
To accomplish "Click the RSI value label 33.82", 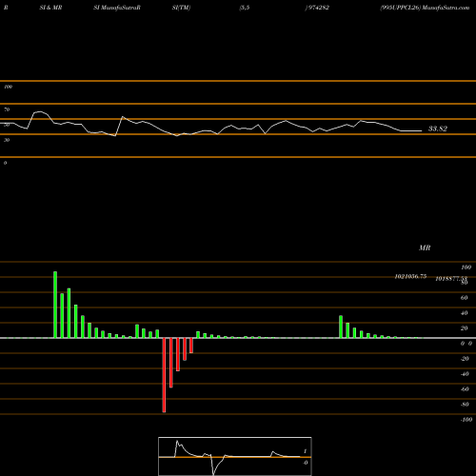I will 438,129.
